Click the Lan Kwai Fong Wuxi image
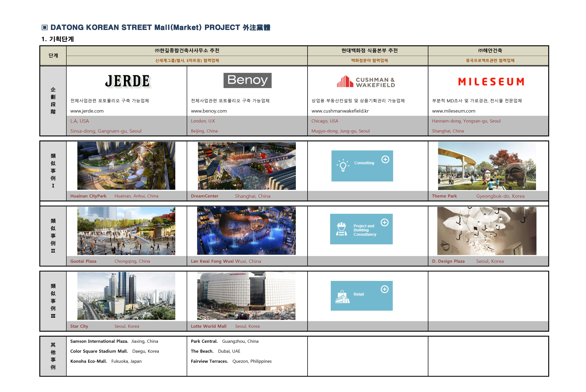The width and height of the screenshot is (586, 392). coord(246,231)
